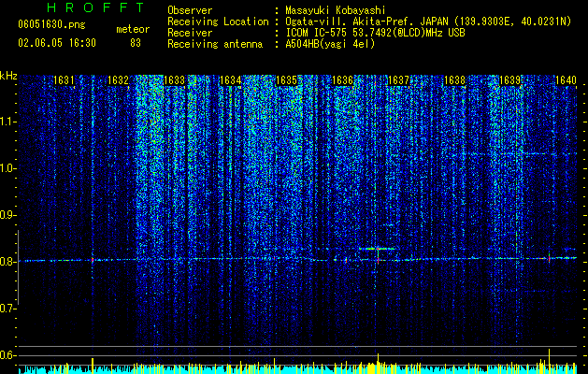
Task: Click the 1638 time marker
Action: pyautogui.click(x=454, y=80)
